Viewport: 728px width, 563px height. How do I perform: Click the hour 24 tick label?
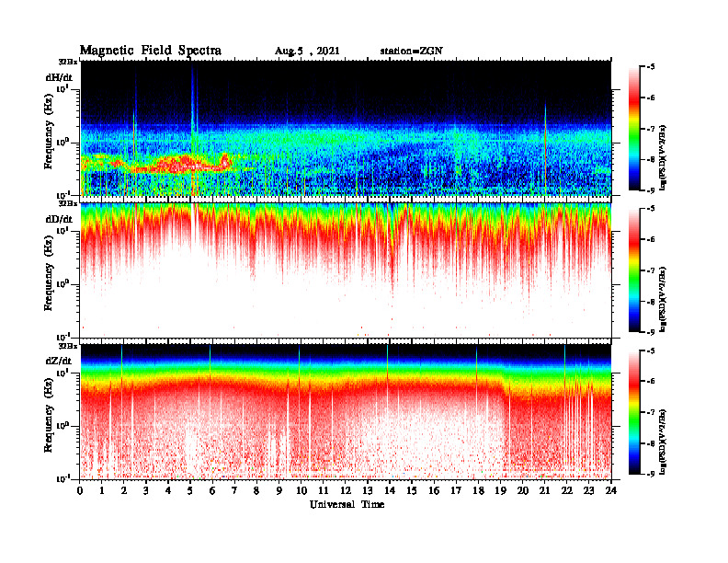pos(610,491)
